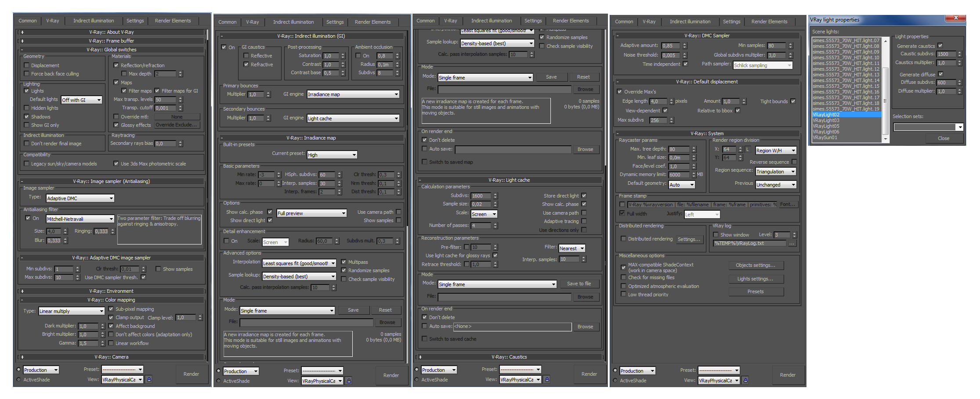Open the Current preset dropdown set to High

coord(332,155)
